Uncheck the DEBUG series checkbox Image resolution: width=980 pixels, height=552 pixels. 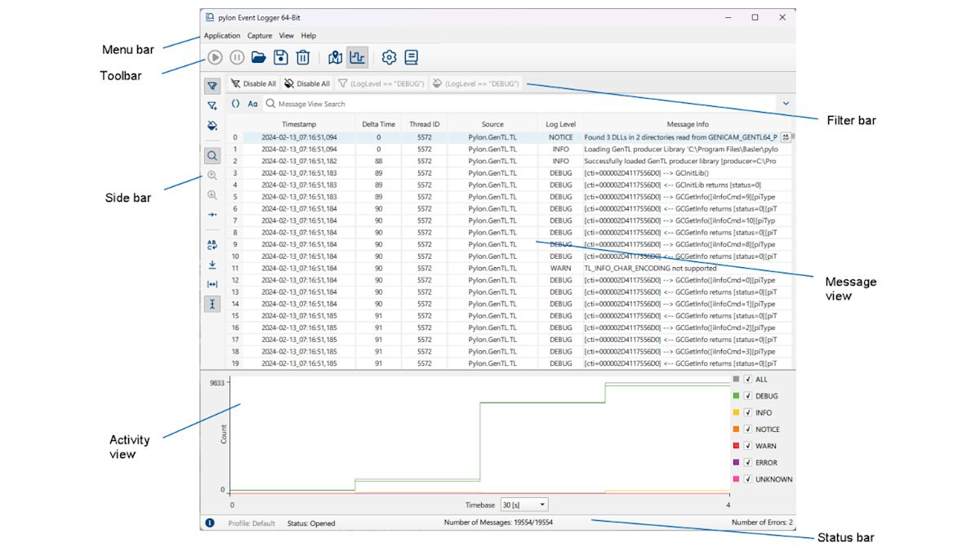(x=748, y=396)
